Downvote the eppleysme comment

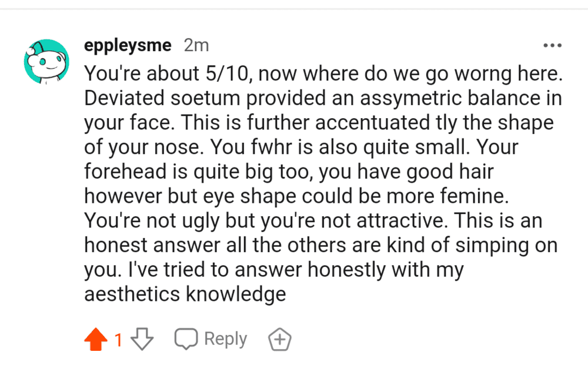tap(142, 340)
